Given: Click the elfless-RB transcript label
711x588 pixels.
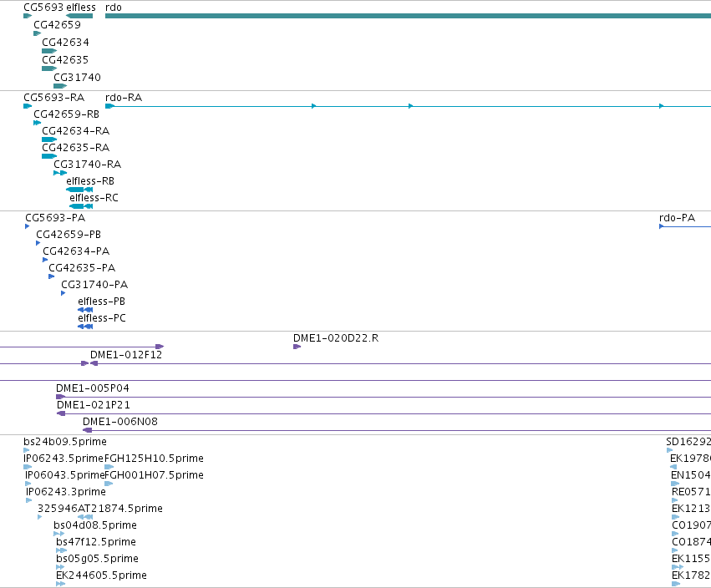Looking at the screenshot, I should point(90,181).
